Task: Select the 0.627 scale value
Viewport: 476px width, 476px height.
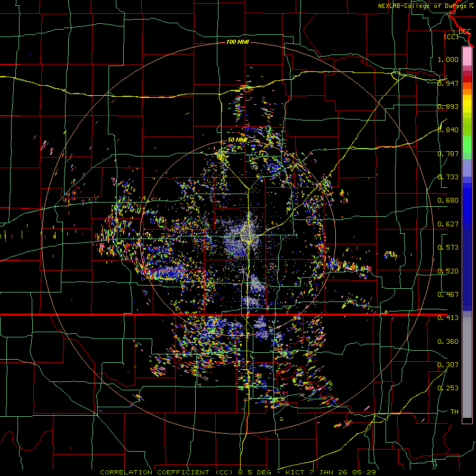Action: [448, 224]
